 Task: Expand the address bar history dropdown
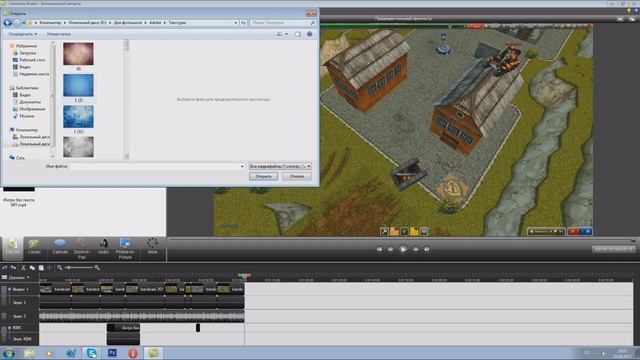tap(236, 23)
